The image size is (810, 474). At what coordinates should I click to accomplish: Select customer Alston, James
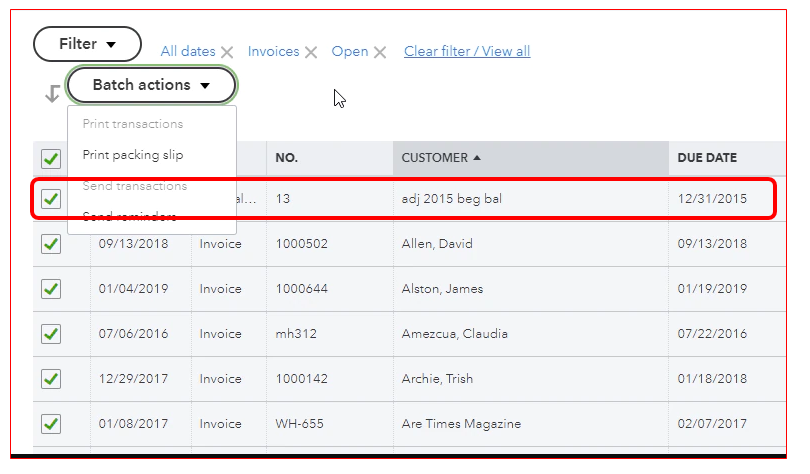442,289
